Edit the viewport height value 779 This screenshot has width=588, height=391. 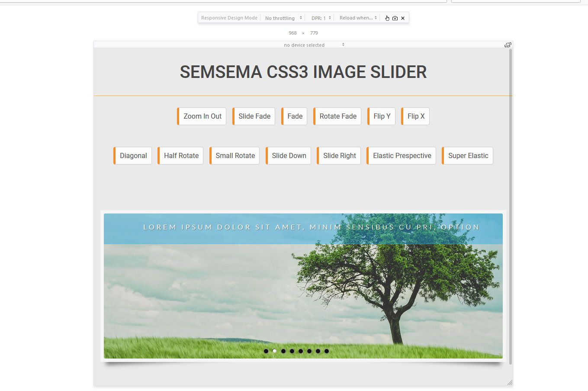point(314,33)
